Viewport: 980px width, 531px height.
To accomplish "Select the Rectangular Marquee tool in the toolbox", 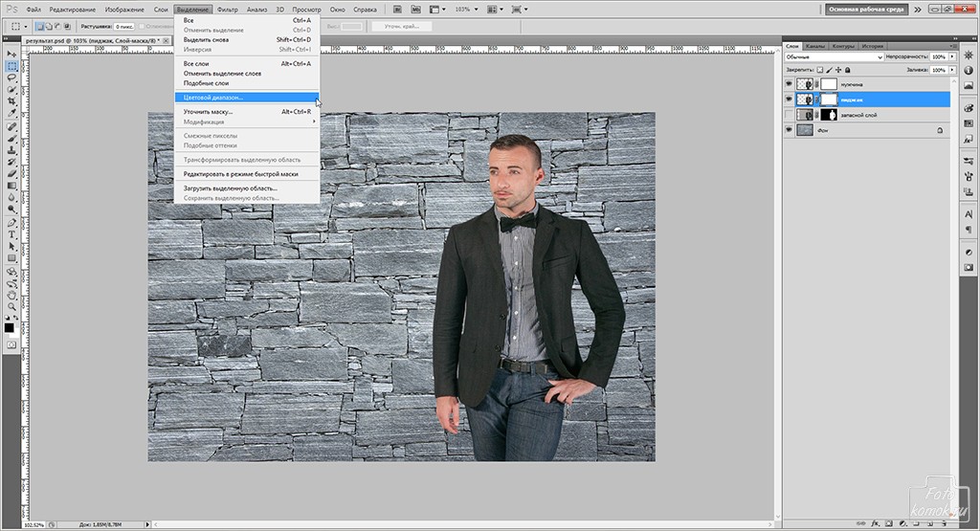I will [x=11, y=66].
